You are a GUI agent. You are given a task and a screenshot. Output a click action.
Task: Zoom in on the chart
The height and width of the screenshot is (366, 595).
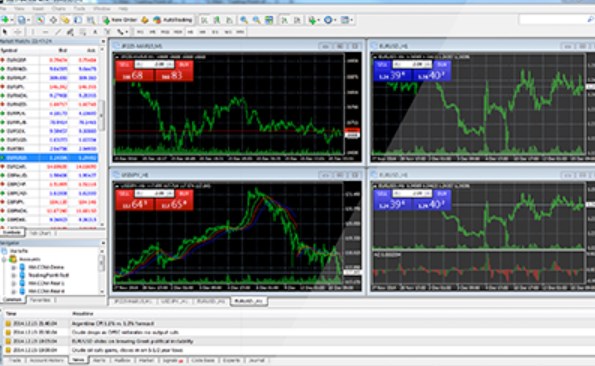[244, 20]
